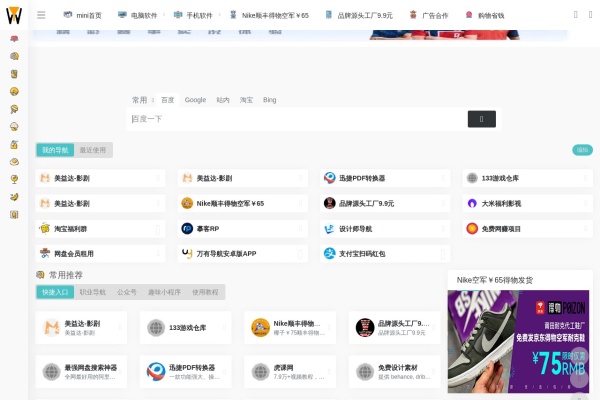Toggle the hamburger sidebar menu icon
Image resolution: width=600 pixels, height=400 pixels.
41,15
